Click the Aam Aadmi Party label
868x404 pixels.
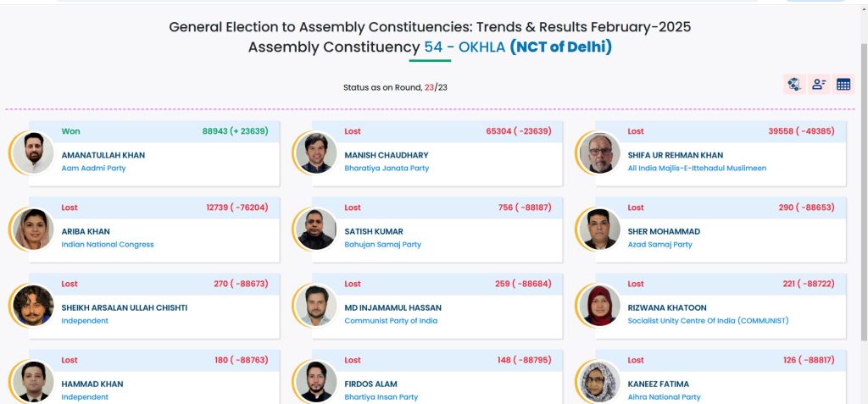coord(93,169)
